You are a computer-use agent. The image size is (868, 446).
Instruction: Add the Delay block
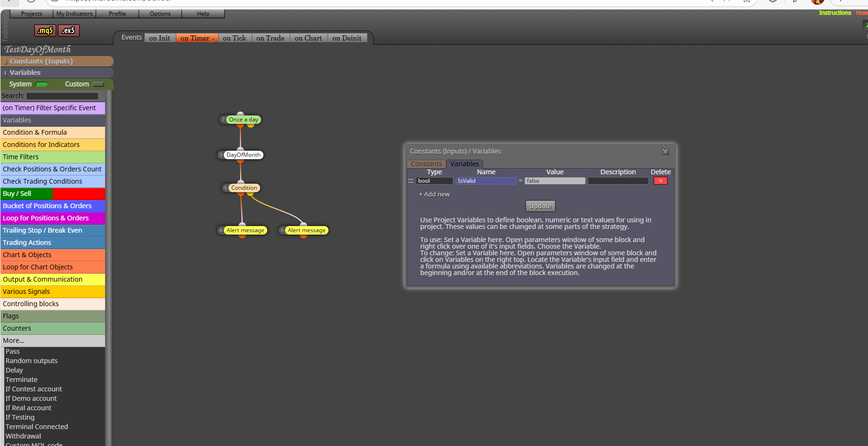click(14, 370)
